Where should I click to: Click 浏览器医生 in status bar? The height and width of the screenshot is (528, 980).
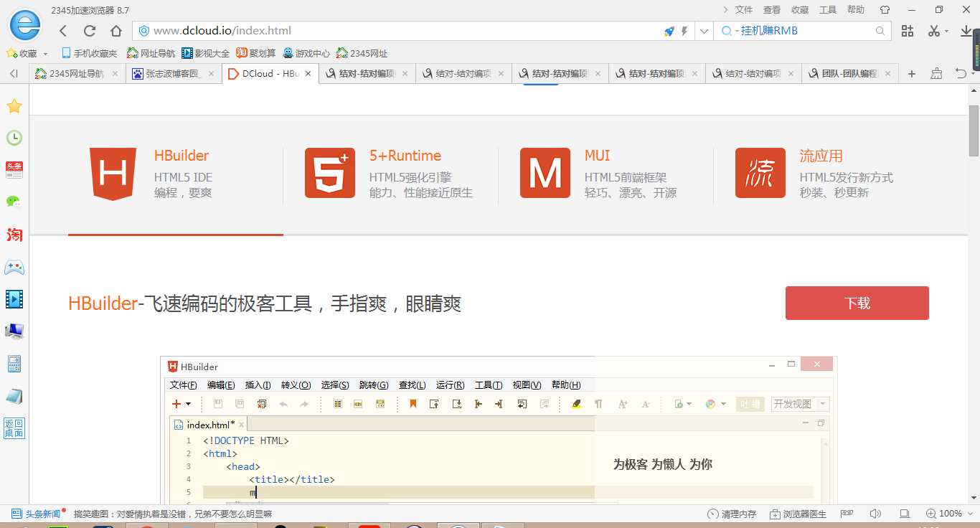pos(798,514)
